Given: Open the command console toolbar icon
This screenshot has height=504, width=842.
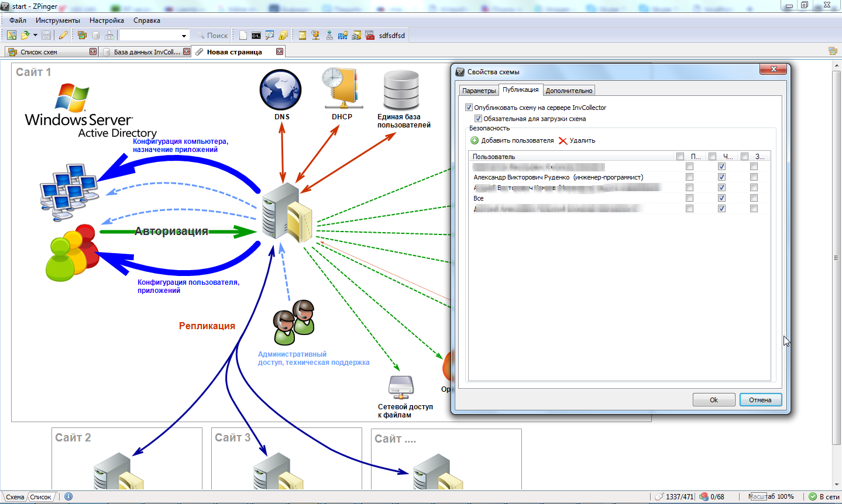Looking at the screenshot, I should tap(256, 36).
